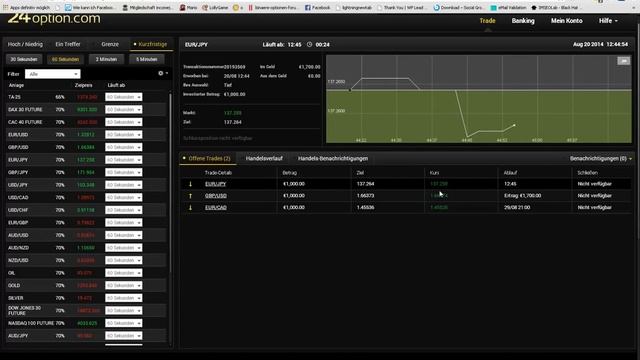Expand the chart with the corner icon
This screenshot has height=360, width=640.
click(624, 61)
